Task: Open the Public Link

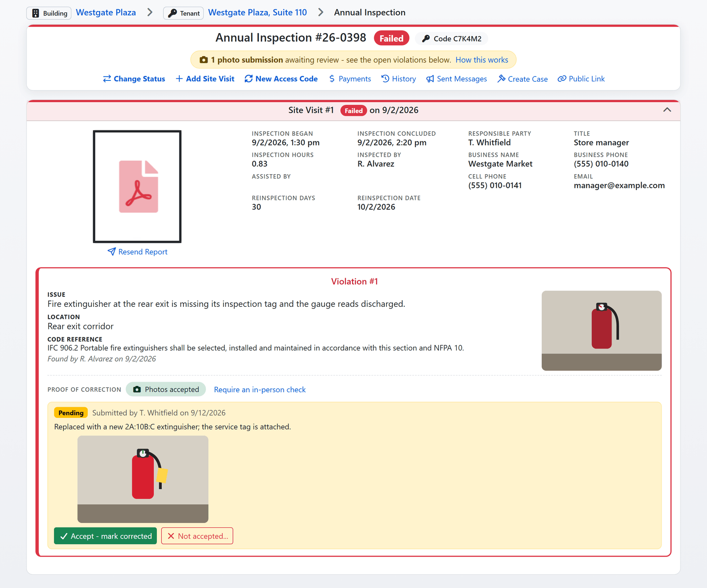Action: [581, 79]
